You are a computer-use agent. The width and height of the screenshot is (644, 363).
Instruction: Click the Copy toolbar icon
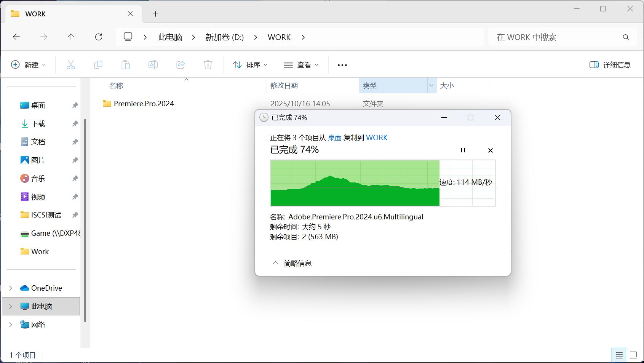(98, 65)
